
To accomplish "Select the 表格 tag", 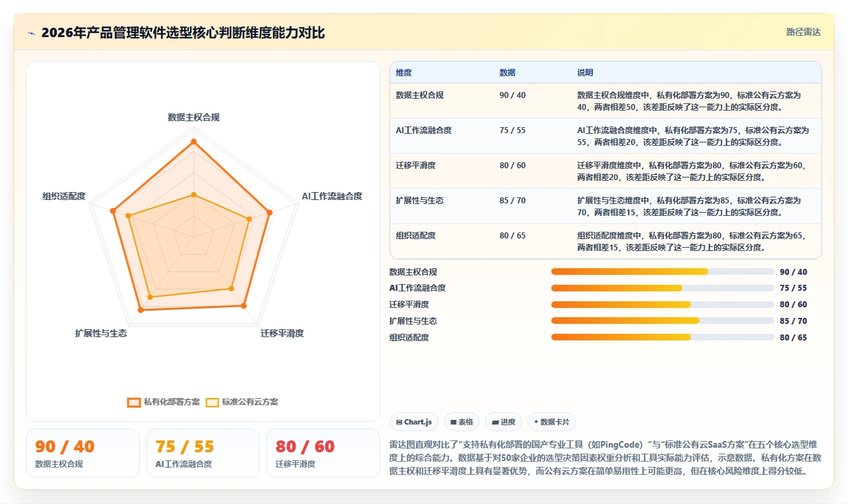I will [x=462, y=422].
